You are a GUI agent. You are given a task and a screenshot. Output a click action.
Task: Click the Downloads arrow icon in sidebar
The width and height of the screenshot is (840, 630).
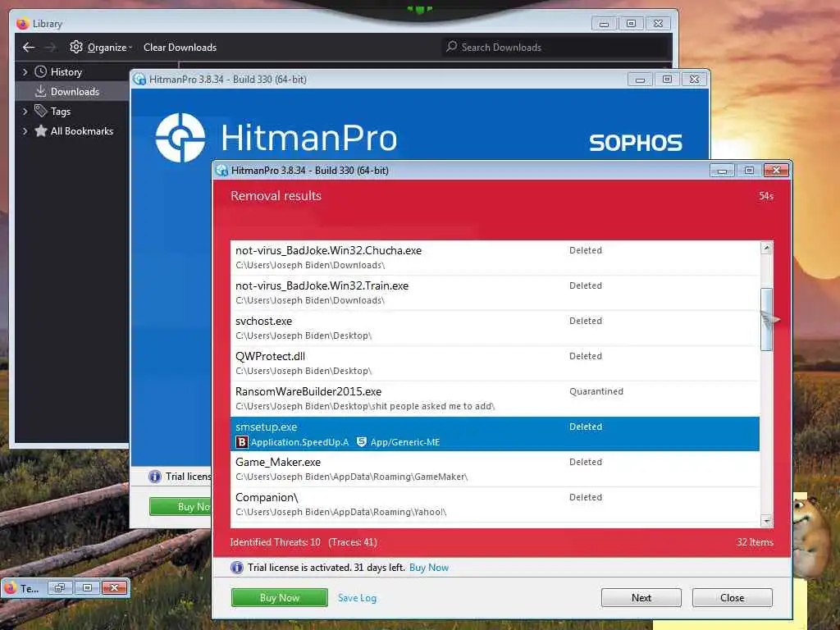(40, 91)
